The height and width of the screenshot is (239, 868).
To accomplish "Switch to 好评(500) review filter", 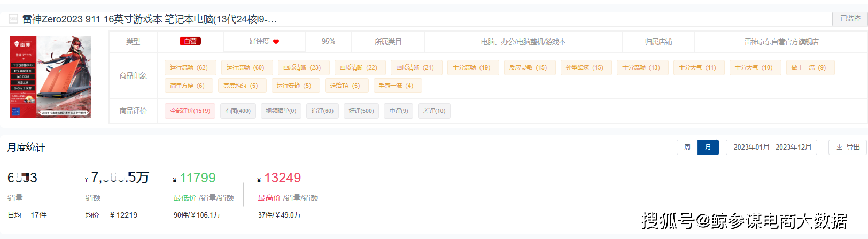I will pos(361,111).
